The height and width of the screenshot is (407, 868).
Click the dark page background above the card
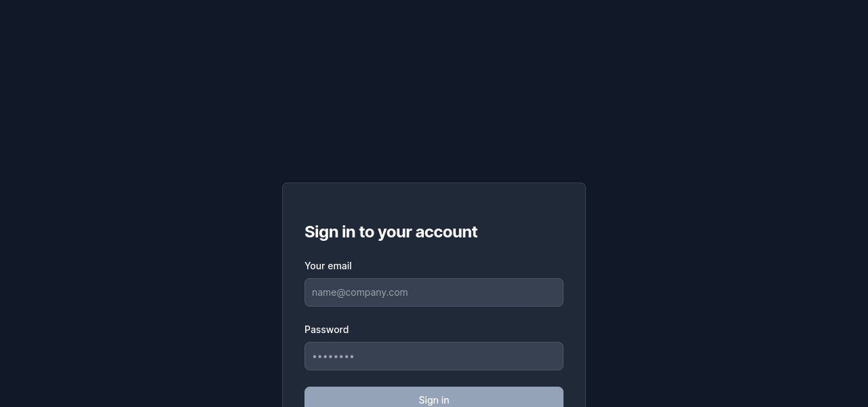pyautogui.click(x=434, y=88)
